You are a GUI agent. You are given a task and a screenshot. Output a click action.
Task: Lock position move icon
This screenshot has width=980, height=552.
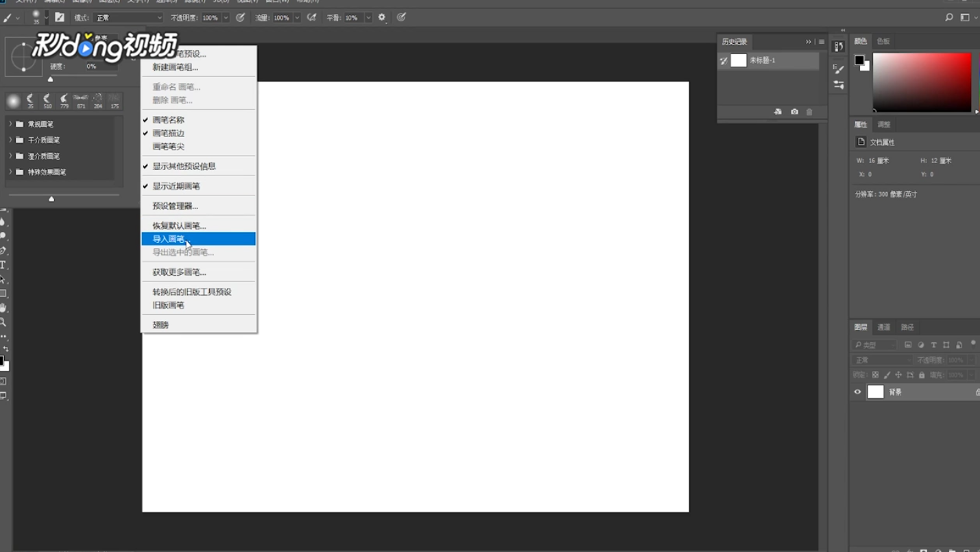pos(898,375)
